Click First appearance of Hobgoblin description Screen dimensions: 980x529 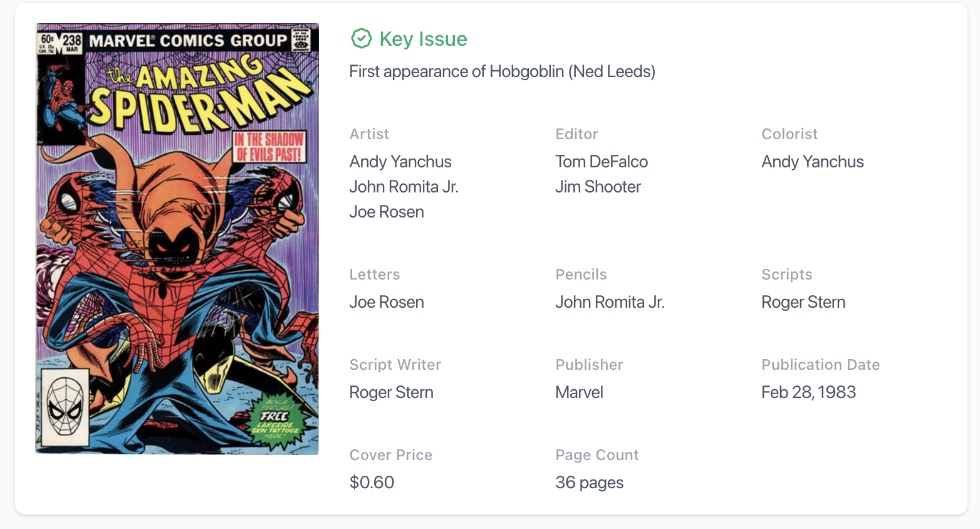pos(502,71)
